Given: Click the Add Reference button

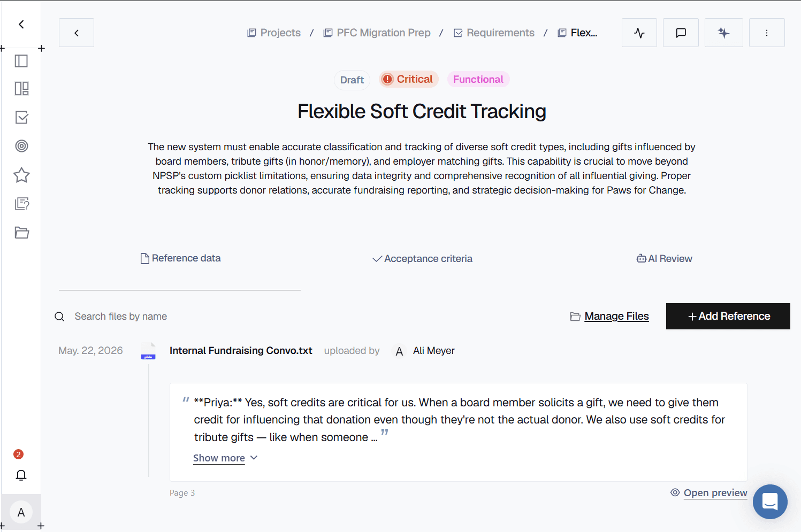Looking at the screenshot, I should point(728,316).
